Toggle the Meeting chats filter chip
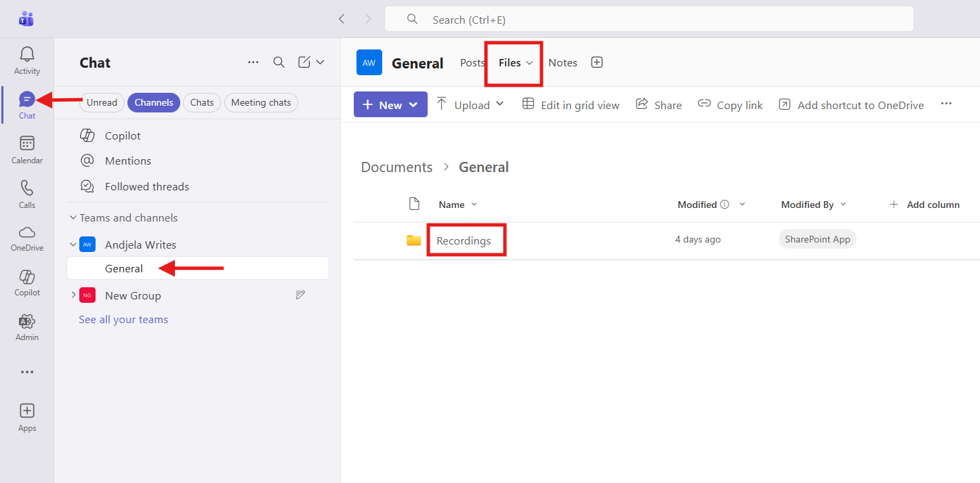 pos(261,103)
